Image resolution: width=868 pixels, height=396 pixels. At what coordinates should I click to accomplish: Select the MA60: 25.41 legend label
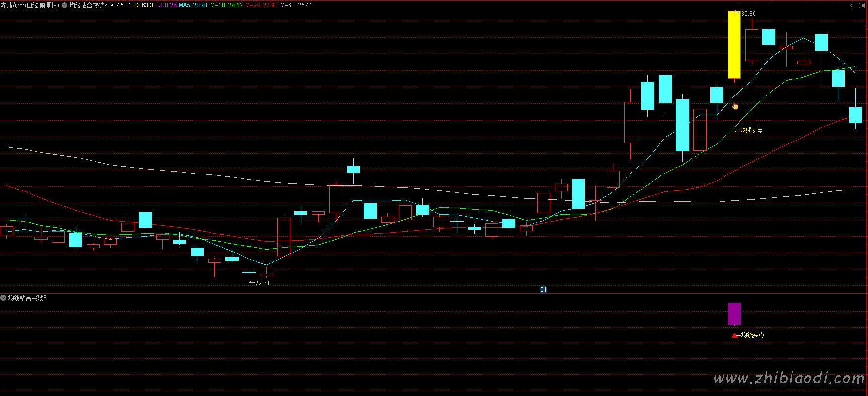(296, 5)
